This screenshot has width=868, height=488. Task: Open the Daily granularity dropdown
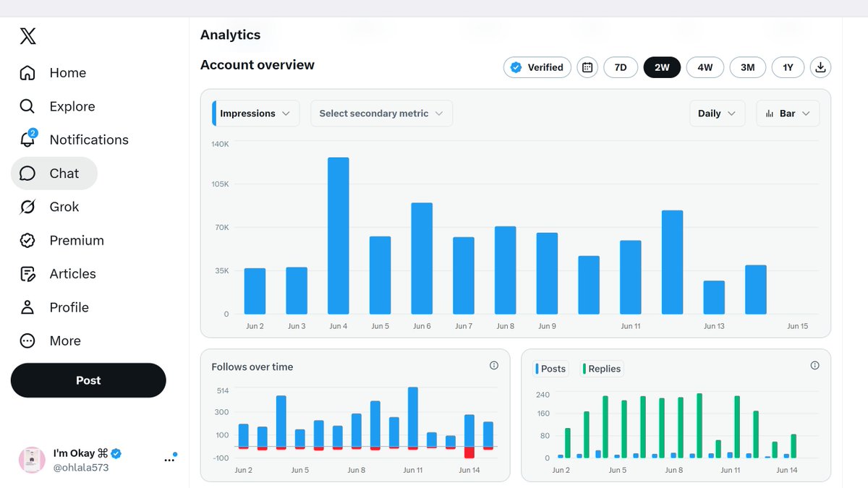pos(717,114)
